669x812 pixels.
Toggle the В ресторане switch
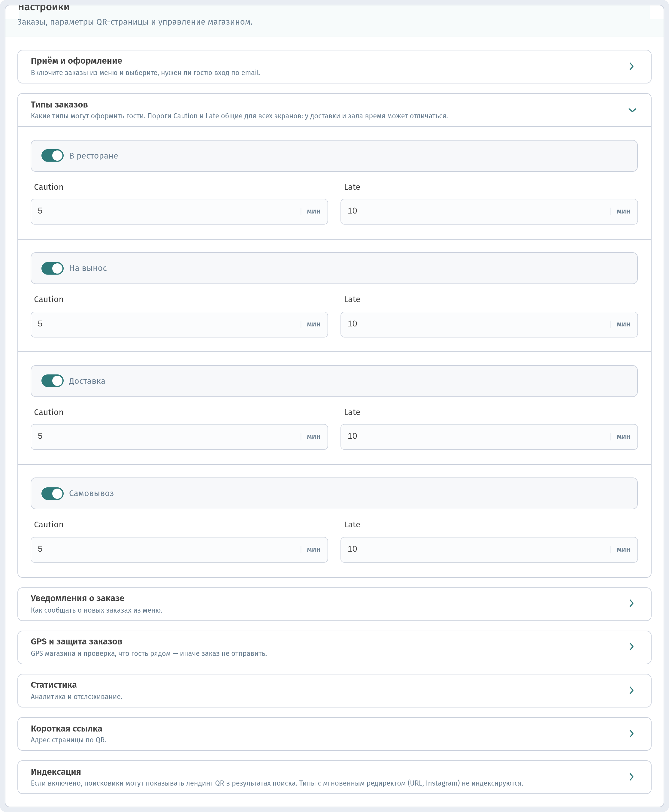click(x=53, y=156)
